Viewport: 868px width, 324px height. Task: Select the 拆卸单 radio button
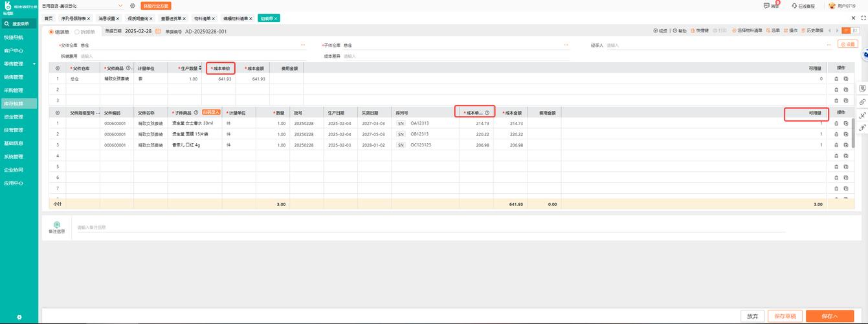pyautogui.click(x=77, y=31)
